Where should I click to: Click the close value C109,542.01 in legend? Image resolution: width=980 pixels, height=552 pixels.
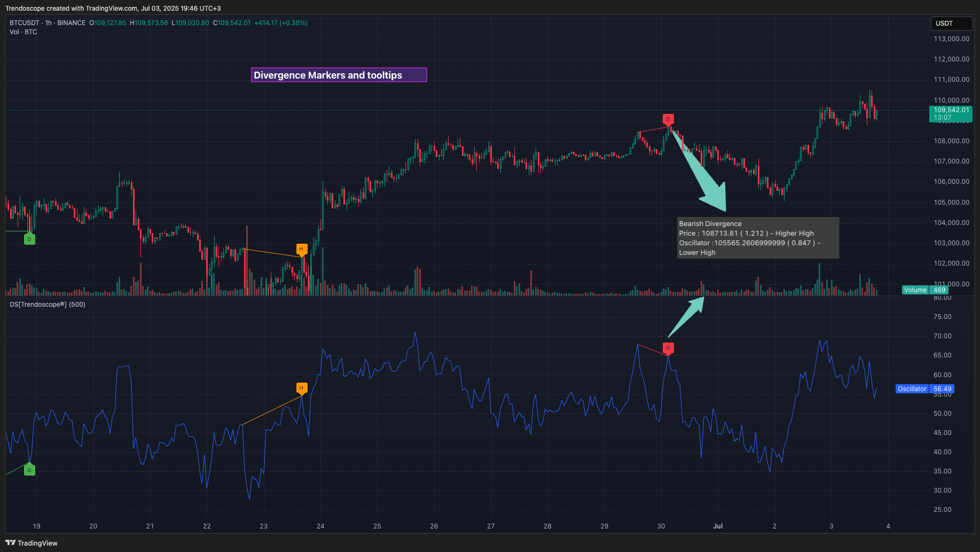[x=232, y=23]
